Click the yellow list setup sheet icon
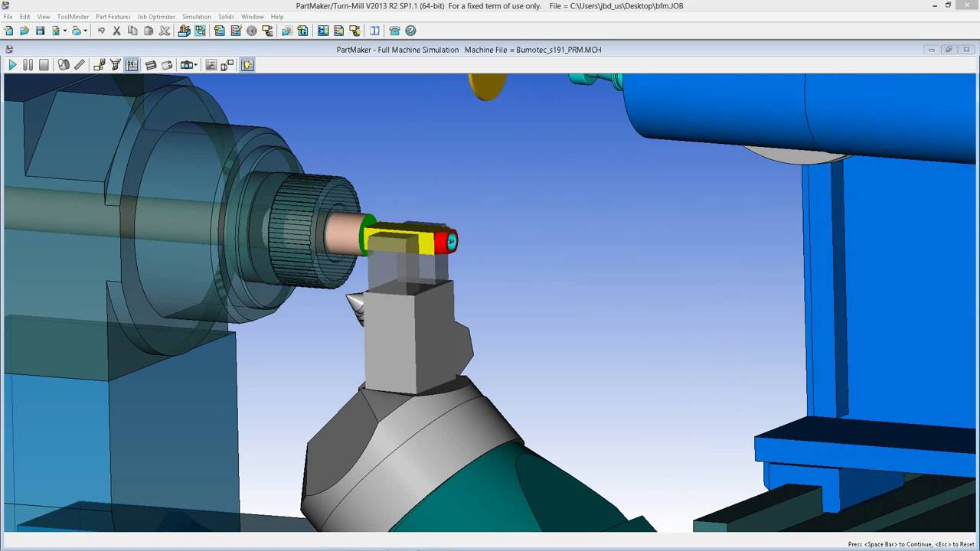 [x=339, y=31]
